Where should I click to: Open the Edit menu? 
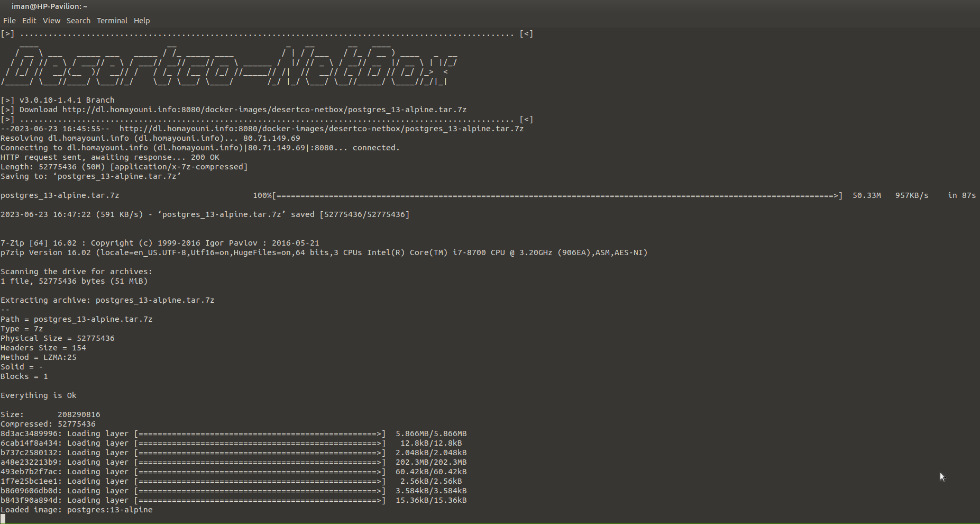29,21
